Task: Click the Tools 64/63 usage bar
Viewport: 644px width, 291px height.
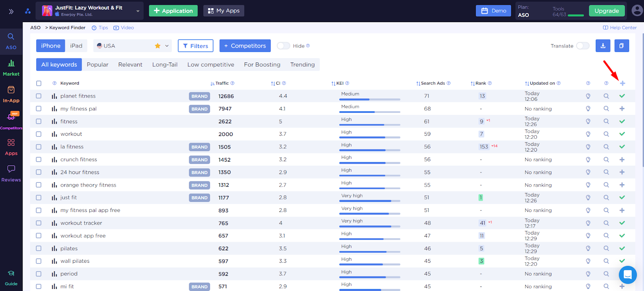Action: 576,15
